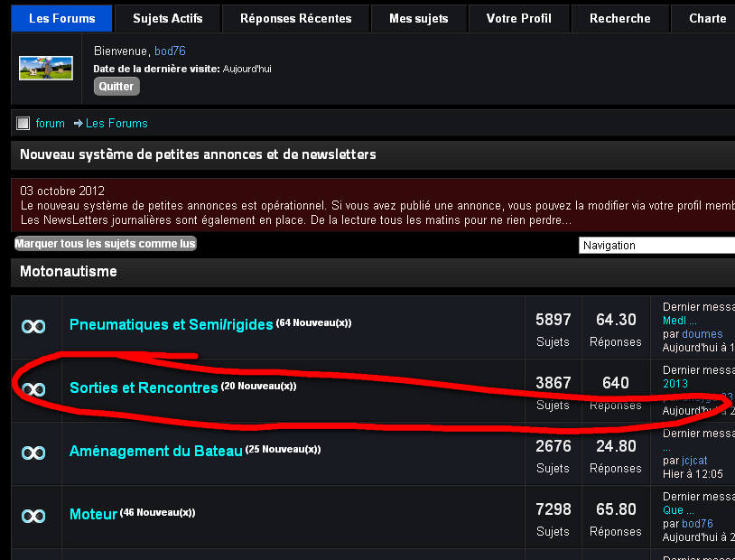The image size is (735, 560).
Task: Click the user avatar thumbnail
Action: point(45,68)
